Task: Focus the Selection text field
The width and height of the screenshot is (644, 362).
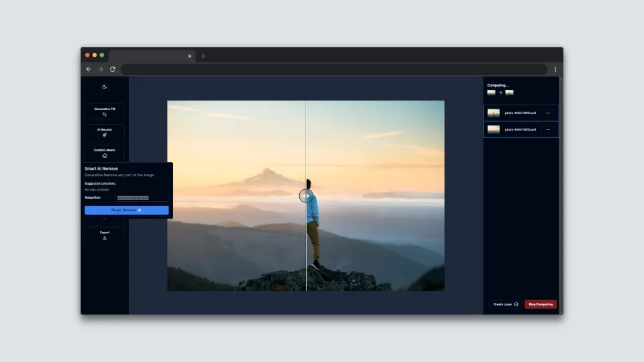Action: pos(142,198)
